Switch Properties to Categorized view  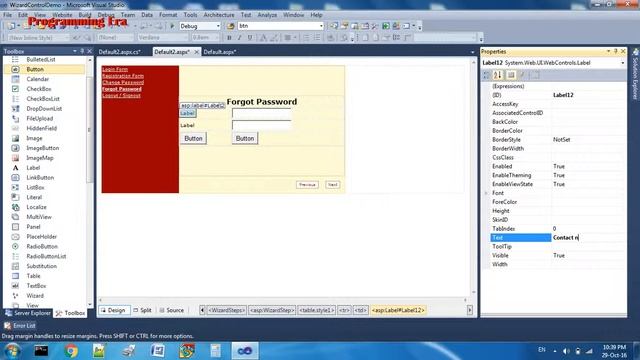pyautogui.click(x=487, y=75)
